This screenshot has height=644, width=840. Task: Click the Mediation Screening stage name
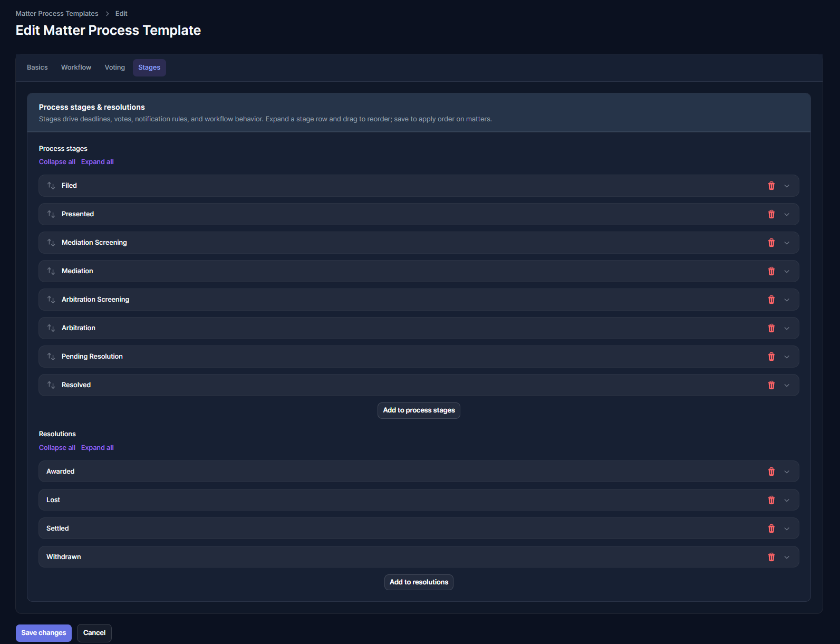pos(94,243)
